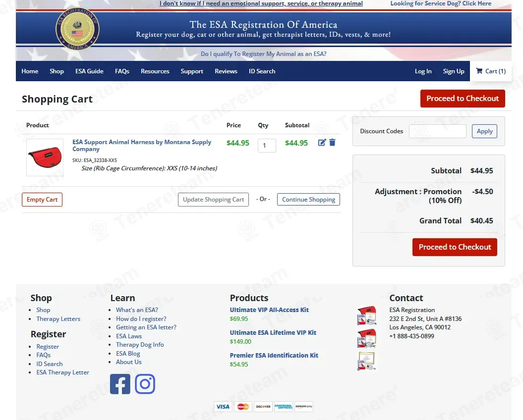
Task: Click the Mastercard payment icon
Action: pos(243,406)
